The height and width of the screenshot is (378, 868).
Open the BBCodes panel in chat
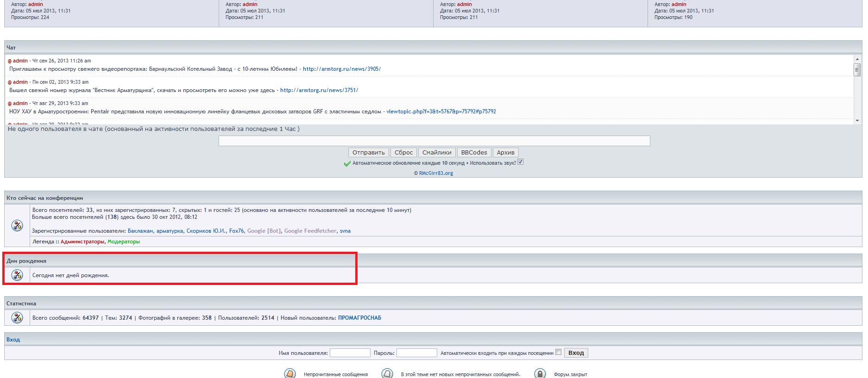pos(474,153)
